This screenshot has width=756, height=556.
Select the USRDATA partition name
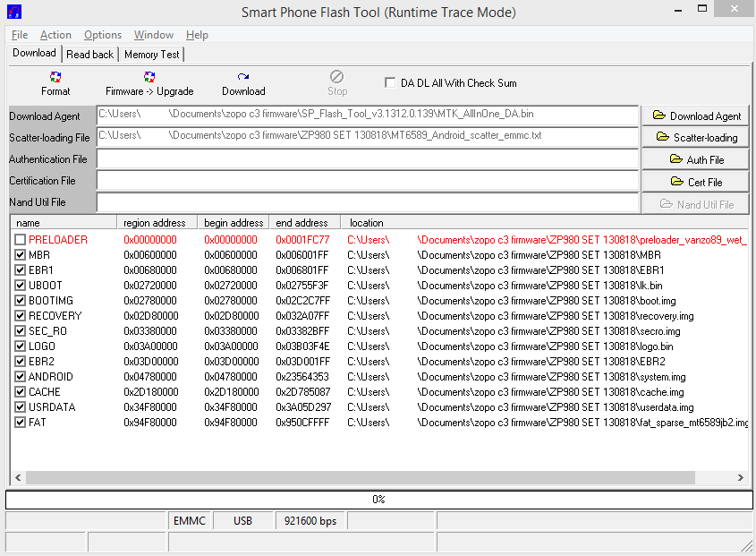(x=52, y=406)
